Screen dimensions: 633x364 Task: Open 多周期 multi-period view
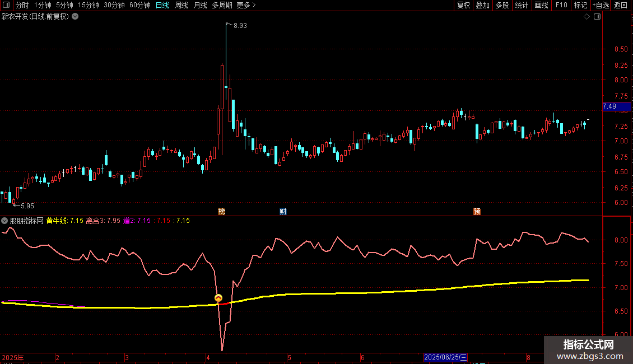click(x=222, y=5)
